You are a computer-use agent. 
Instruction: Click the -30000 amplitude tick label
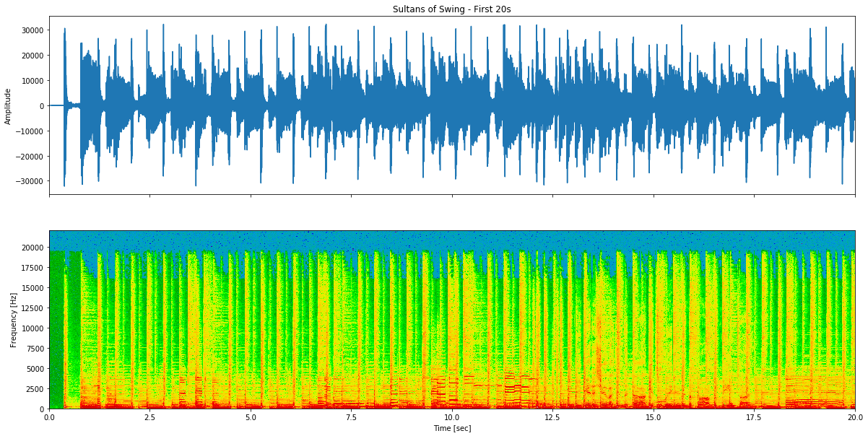(29, 181)
